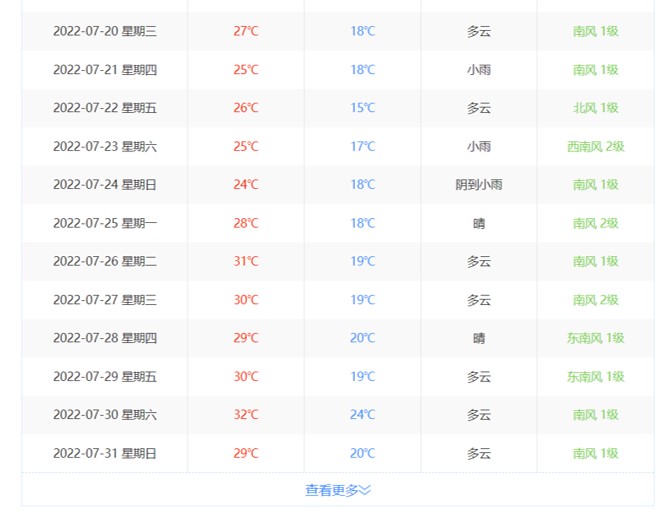The width and height of the screenshot is (672, 517).
Task: Click wind 南风 1级 for 07-31
Action: [x=596, y=454]
